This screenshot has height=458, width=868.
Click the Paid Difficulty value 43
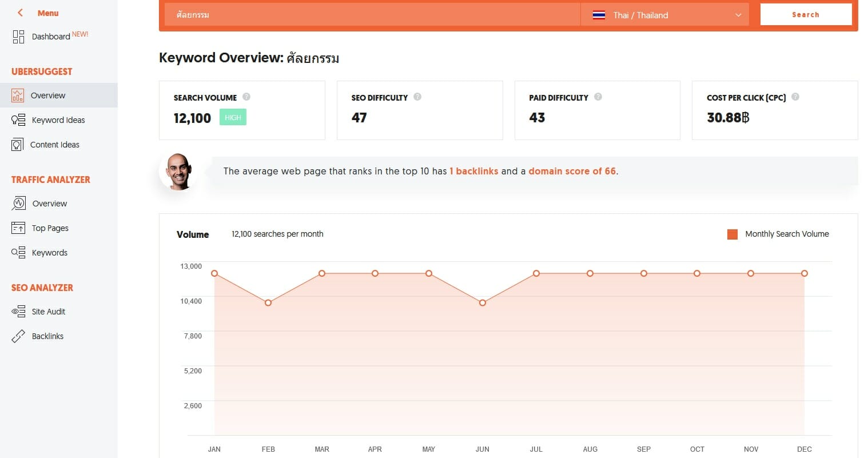point(537,118)
